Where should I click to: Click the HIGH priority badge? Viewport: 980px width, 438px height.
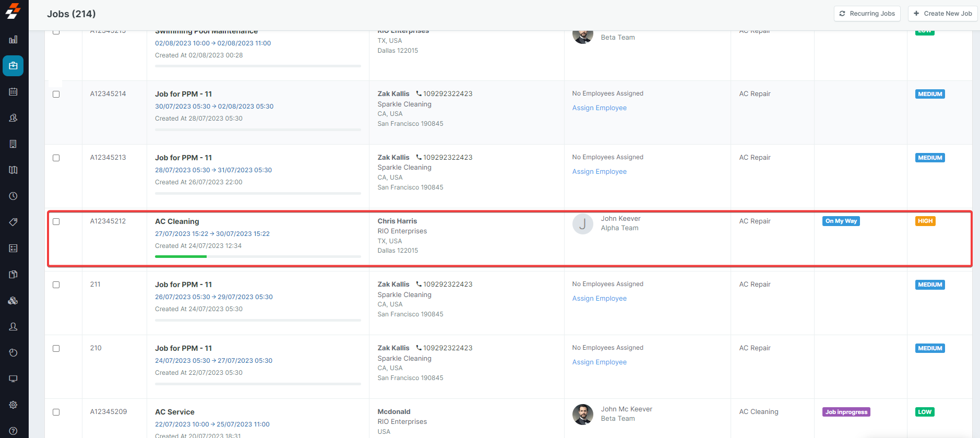point(925,221)
